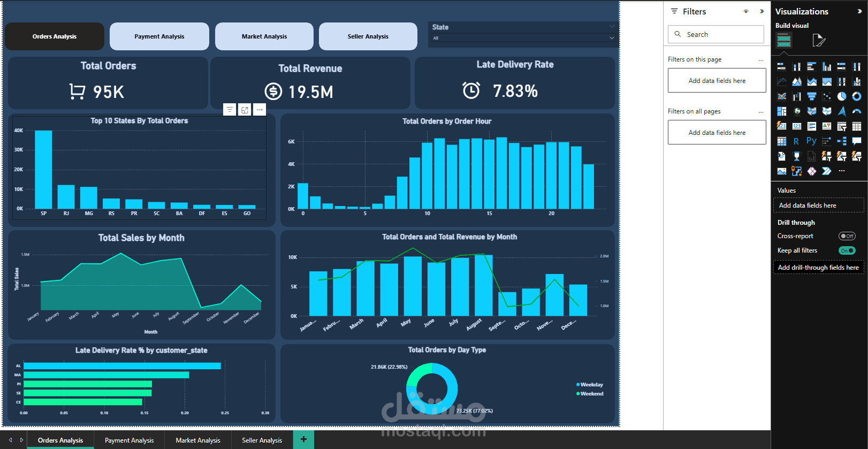Select the Azure map visual
868x449 pixels.
(x=842, y=111)
